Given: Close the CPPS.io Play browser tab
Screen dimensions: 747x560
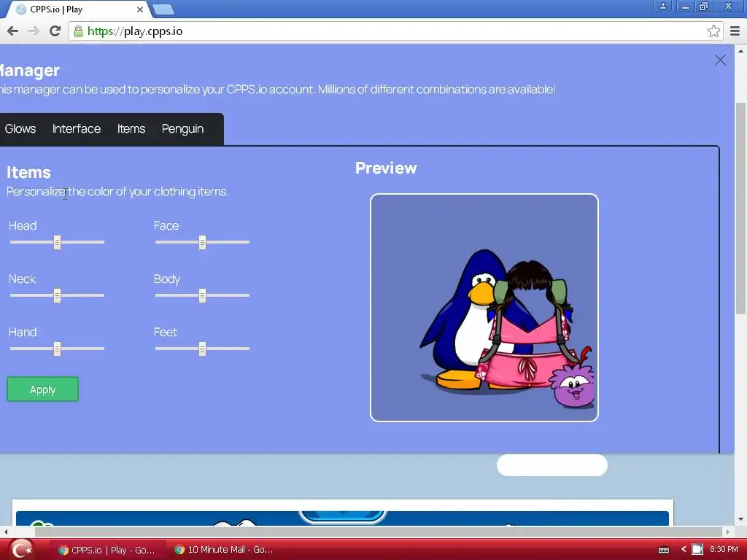Looking at the screenshot, I should [139, 9].
